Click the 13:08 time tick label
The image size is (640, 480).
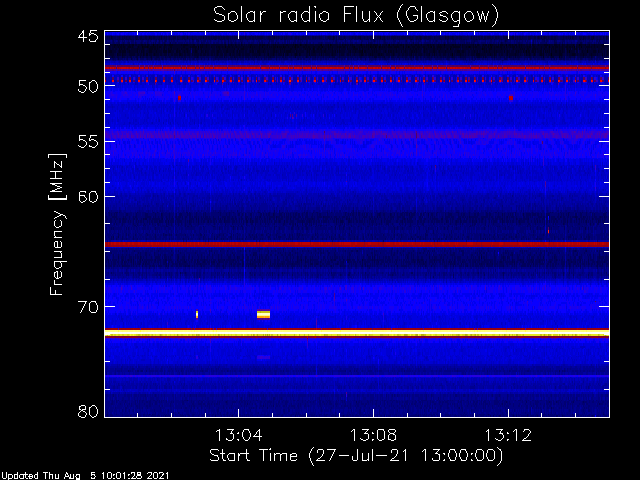(373, 435)
